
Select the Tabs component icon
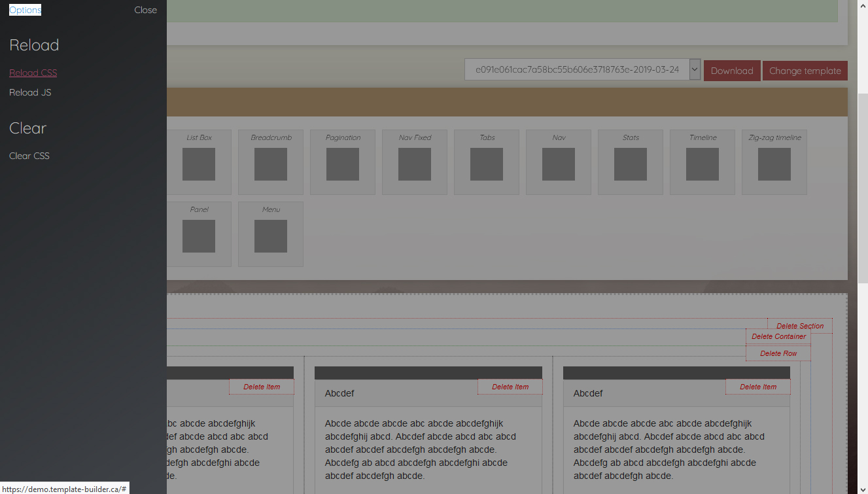coord(487,164)
